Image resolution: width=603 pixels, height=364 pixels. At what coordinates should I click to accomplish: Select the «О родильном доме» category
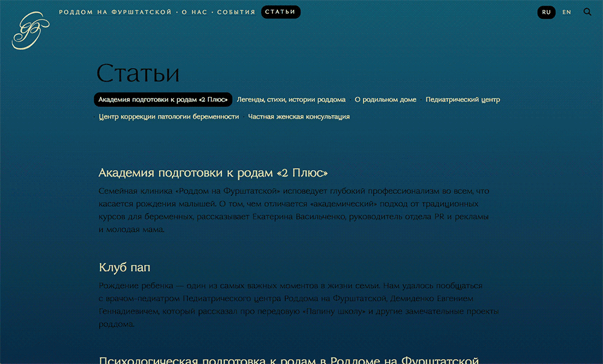385,99
